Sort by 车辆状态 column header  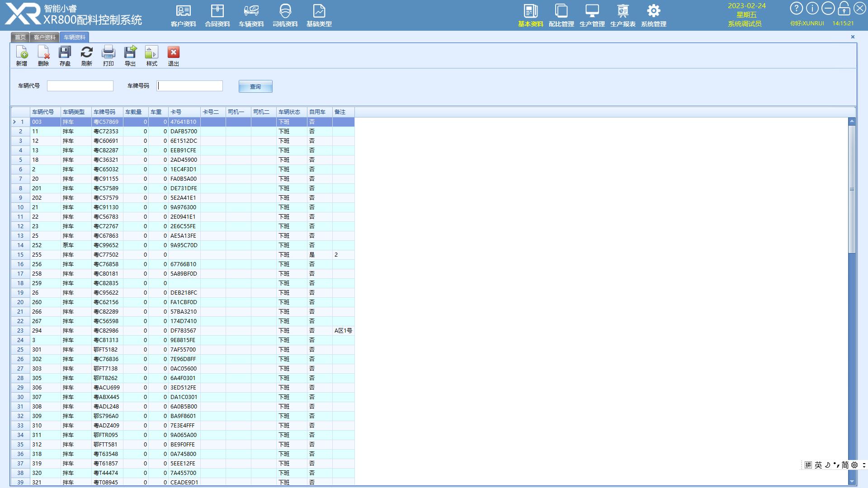click(292, 112)
